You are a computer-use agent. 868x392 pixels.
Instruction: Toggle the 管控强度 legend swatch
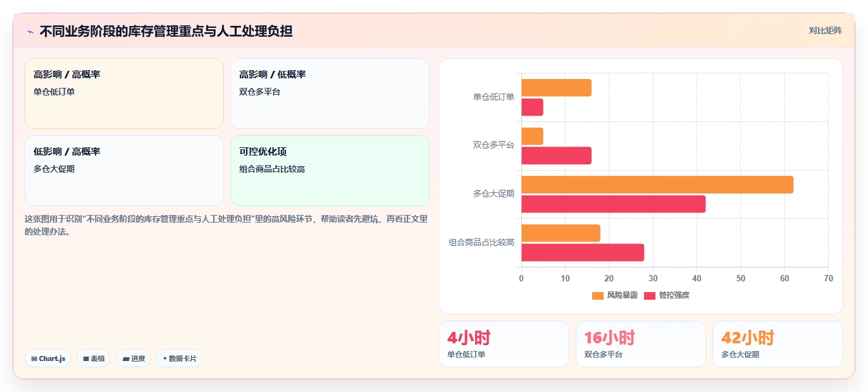(x=650, y=296)
